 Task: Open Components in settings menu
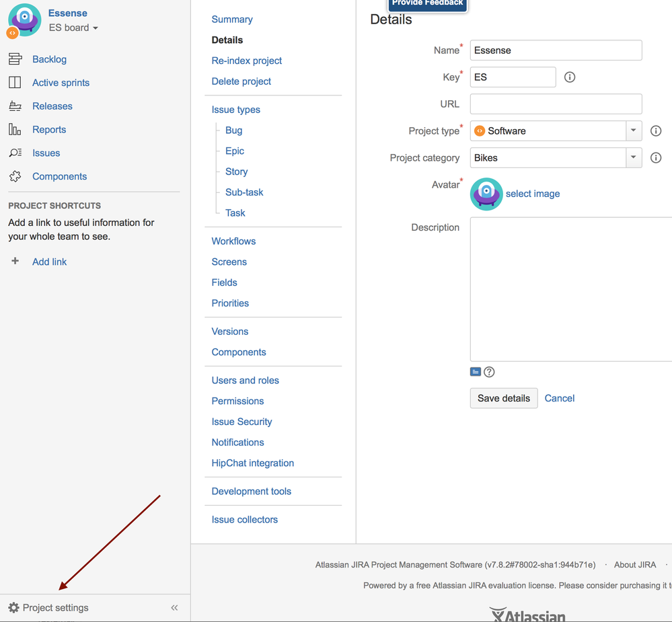pyautogui.click(x=239, y=352)
